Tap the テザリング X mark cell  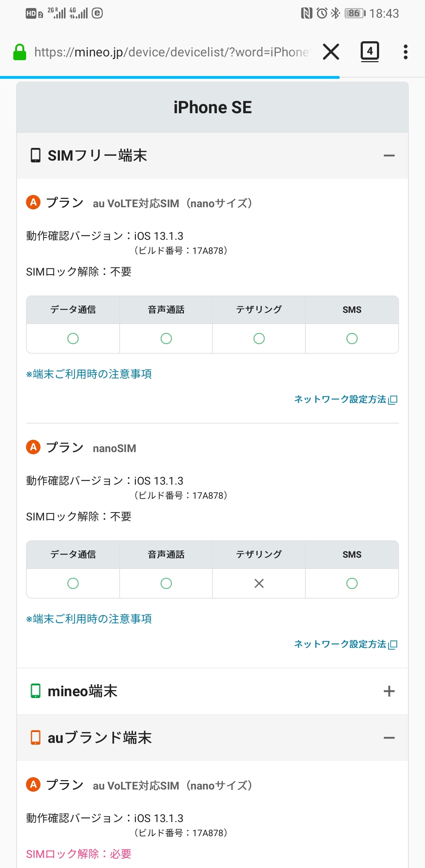(x=259, y=583)
